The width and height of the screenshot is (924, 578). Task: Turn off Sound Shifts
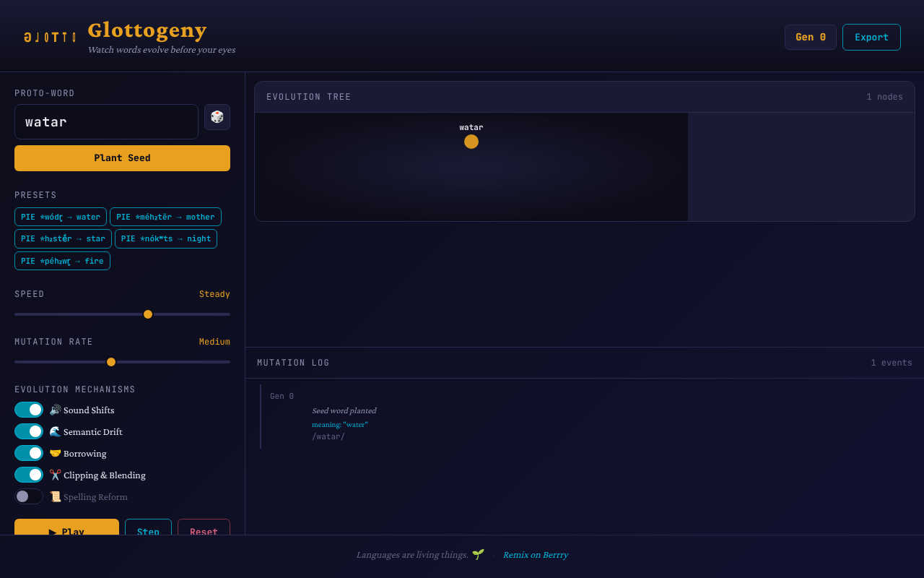pos(29,409)
